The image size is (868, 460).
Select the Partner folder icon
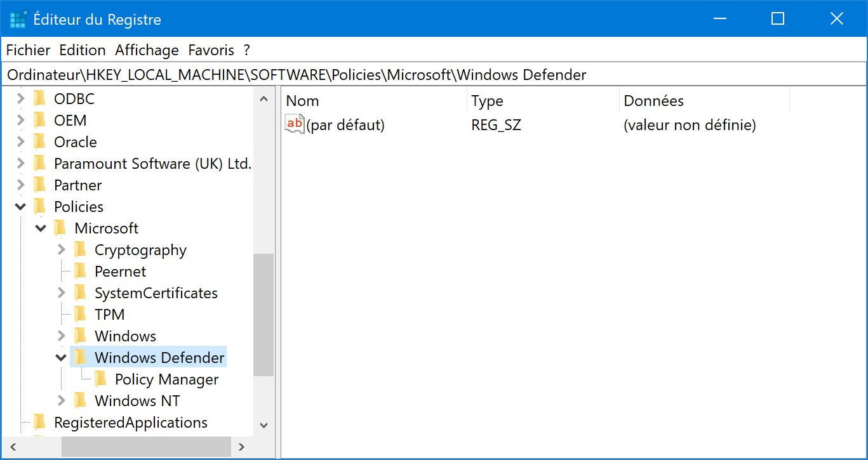coord(40,185)
